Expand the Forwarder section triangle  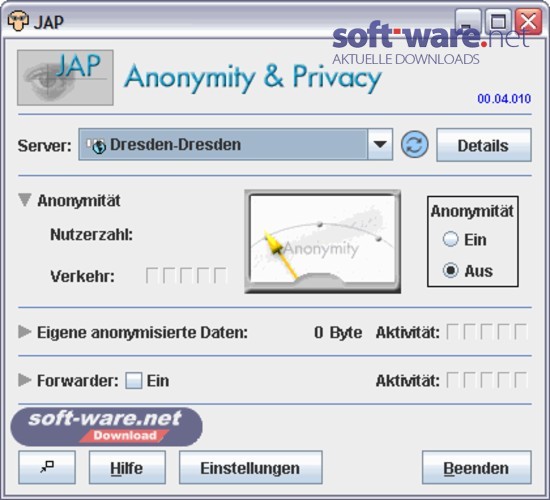pyautogui.click(x=25, y=380)
